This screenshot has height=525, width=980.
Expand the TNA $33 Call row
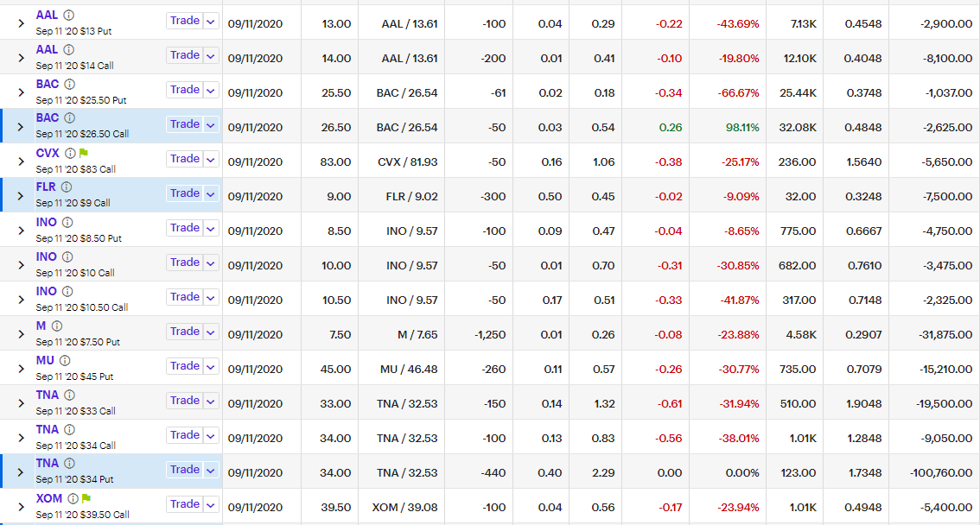coord(21,403)
